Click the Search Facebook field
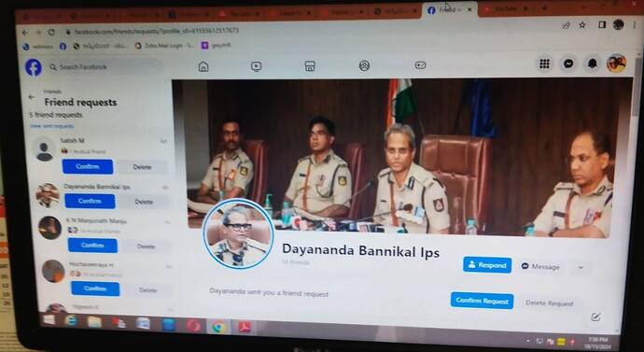Viewport: 644px width, 352px height. [105, 67]
